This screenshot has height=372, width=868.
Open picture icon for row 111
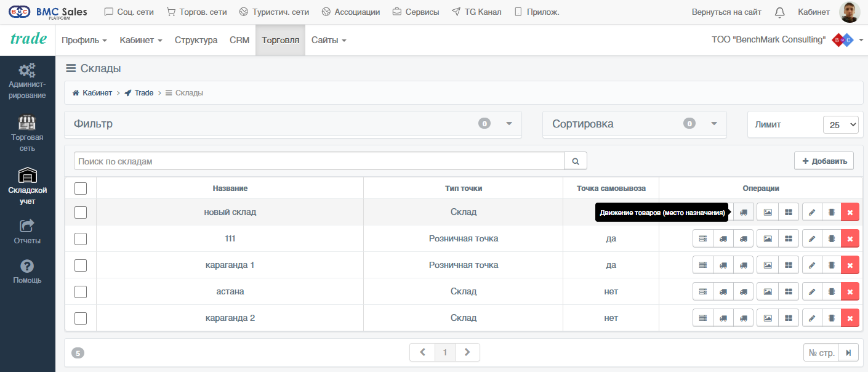[768, 238]
